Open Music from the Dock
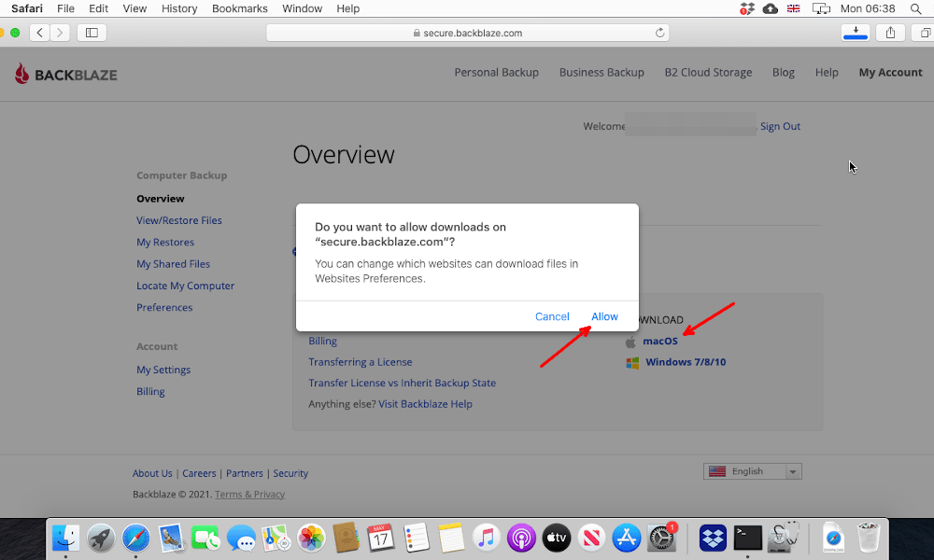 point(486,538)
